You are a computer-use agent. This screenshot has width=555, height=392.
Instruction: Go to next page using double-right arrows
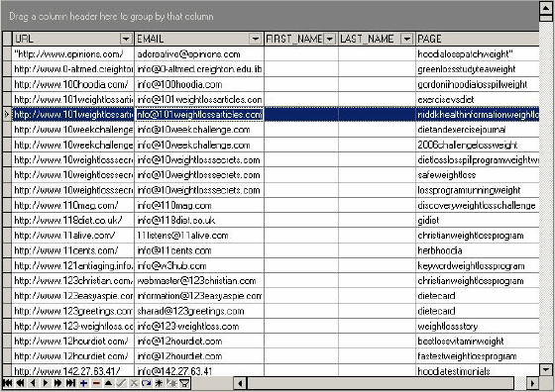pos(58,383)
